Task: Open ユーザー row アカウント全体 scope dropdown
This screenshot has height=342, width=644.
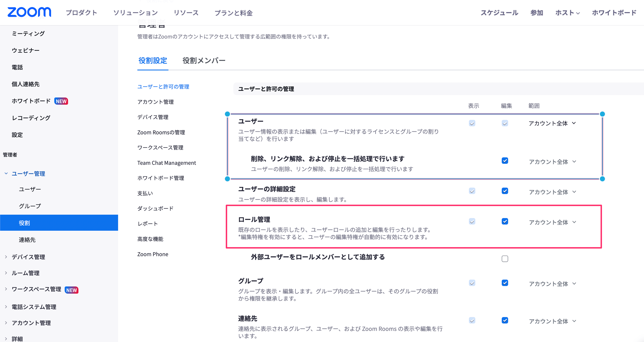Action: tap(552, 123)
